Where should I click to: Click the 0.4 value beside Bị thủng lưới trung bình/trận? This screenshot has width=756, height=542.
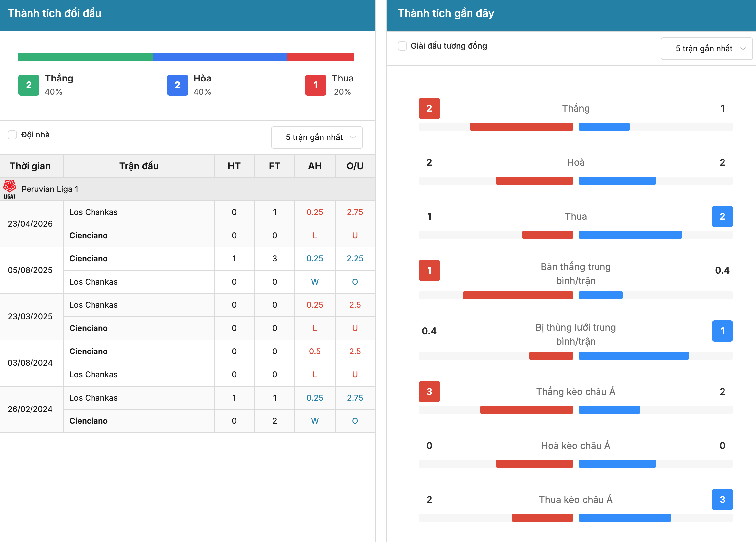coord(429,331)
